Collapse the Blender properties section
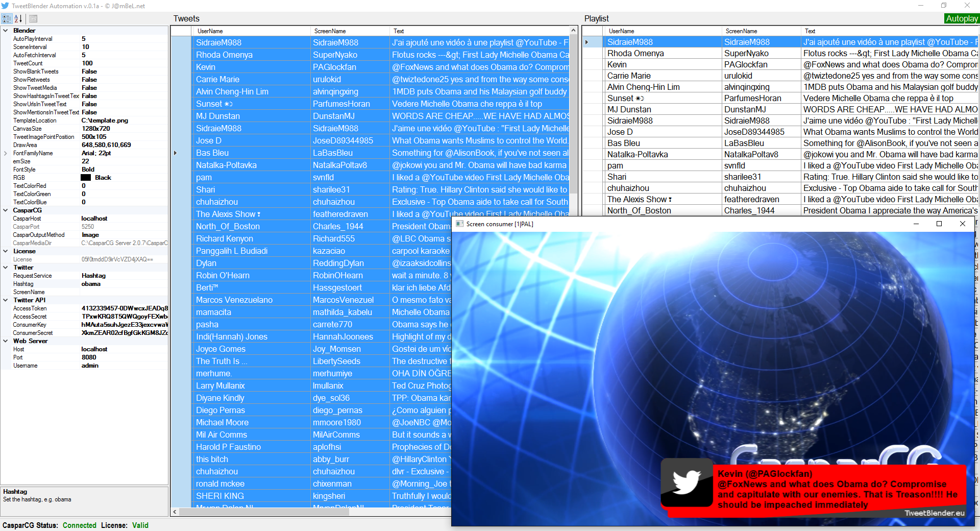This screenshot has height=531, width=980. pos(5,30)
